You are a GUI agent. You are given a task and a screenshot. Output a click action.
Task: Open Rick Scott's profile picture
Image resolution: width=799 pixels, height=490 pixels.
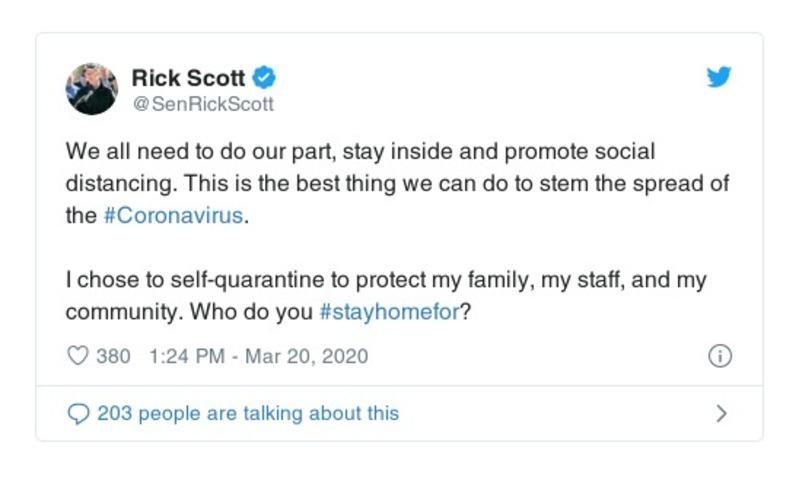(x=92, y=88)
